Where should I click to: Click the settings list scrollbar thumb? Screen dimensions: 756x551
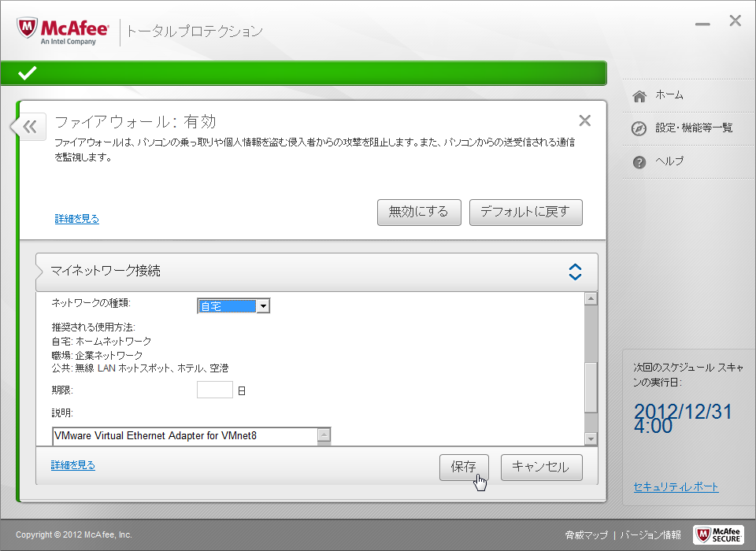(x=591, y=387)
